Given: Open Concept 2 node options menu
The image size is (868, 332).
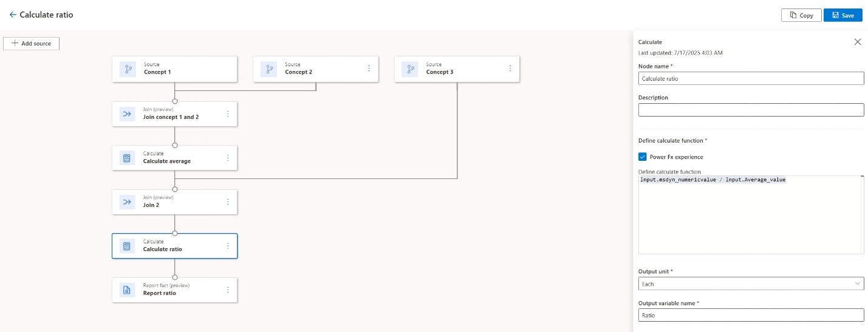Looking at the screenshot, I should (x=369, y=69).
